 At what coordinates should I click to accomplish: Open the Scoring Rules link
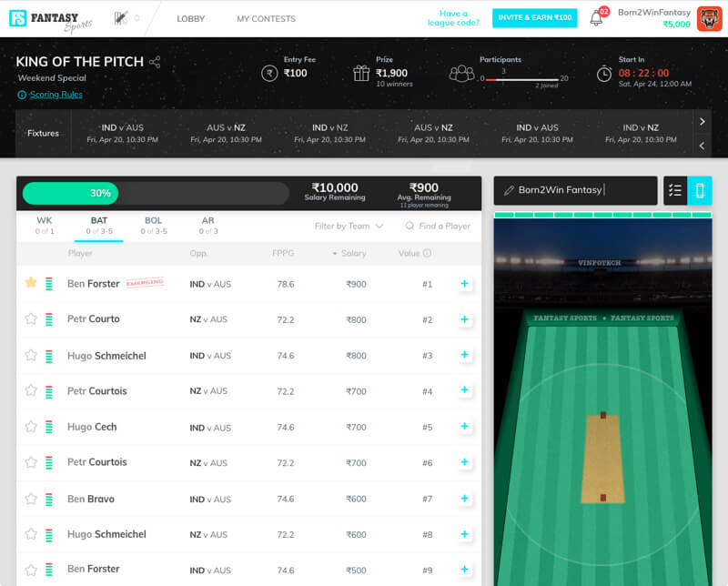56,95
